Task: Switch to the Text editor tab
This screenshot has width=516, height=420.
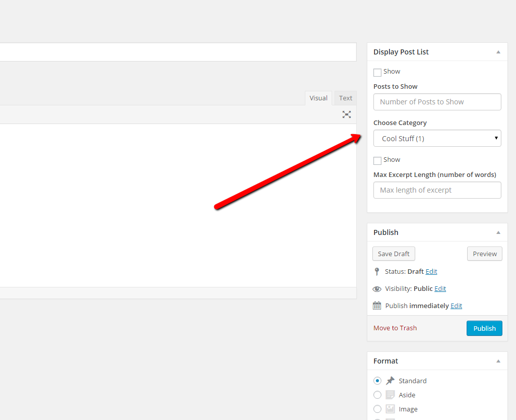Action: click(x=345, y=98)
